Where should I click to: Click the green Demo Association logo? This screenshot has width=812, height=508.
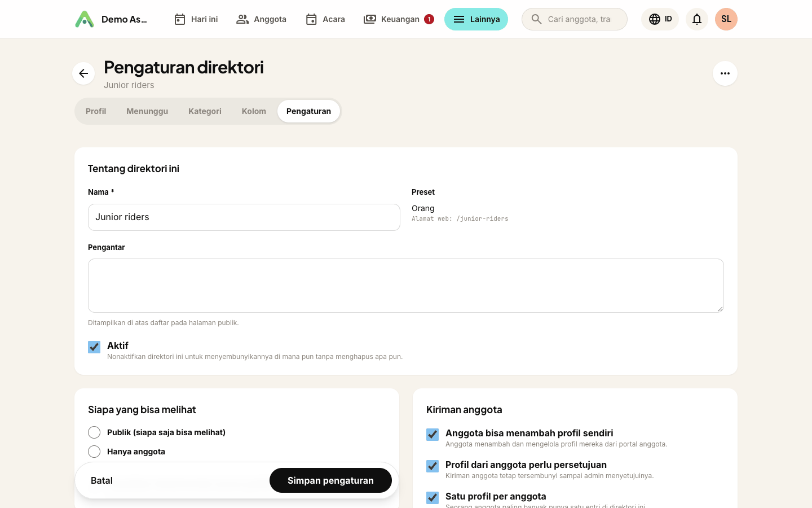click(85, 19)
